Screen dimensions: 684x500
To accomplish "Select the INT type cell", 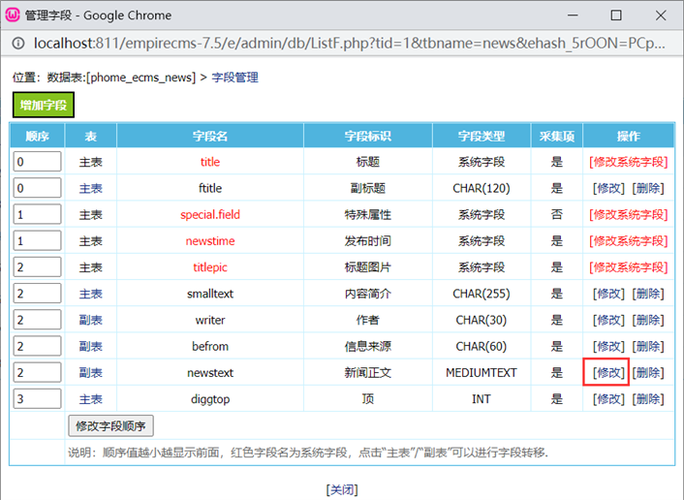I will 481,399.
